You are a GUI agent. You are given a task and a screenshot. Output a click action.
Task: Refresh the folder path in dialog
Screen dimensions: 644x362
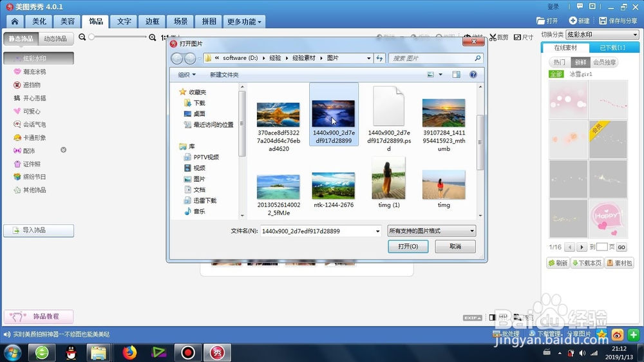click(379, 59)
